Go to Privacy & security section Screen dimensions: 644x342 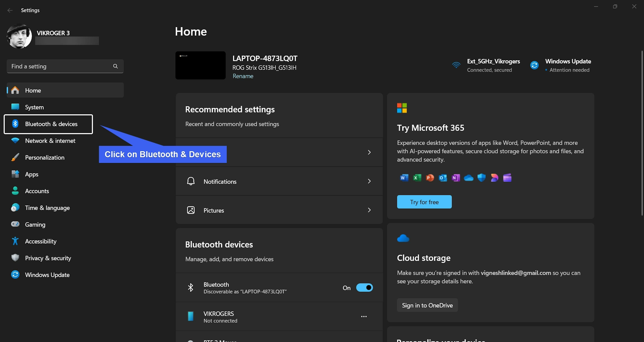pos(48,258)
